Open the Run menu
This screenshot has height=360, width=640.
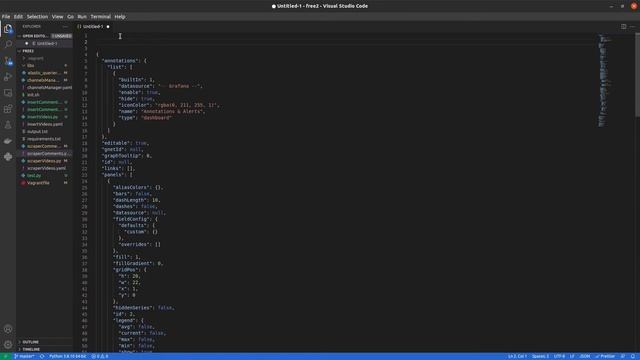pyautogui.click(x=82, y=17)
